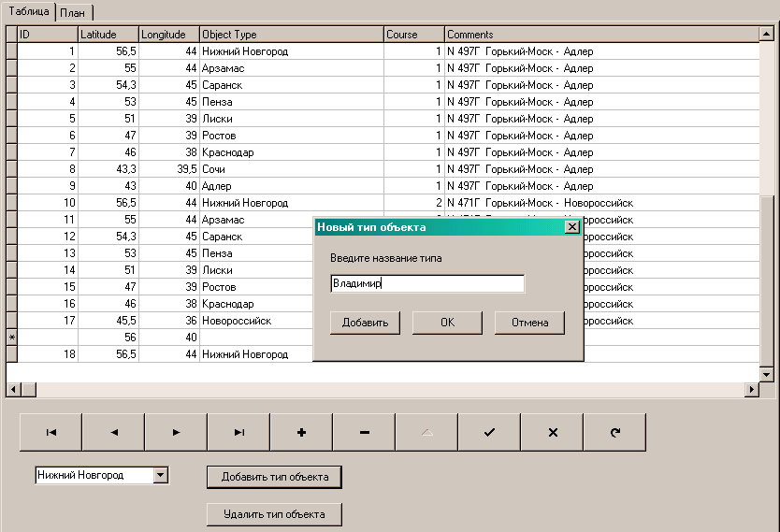Jump to last record navigator button
The width and height of the screenshot is (780, 532).
[x=238, y=432]
